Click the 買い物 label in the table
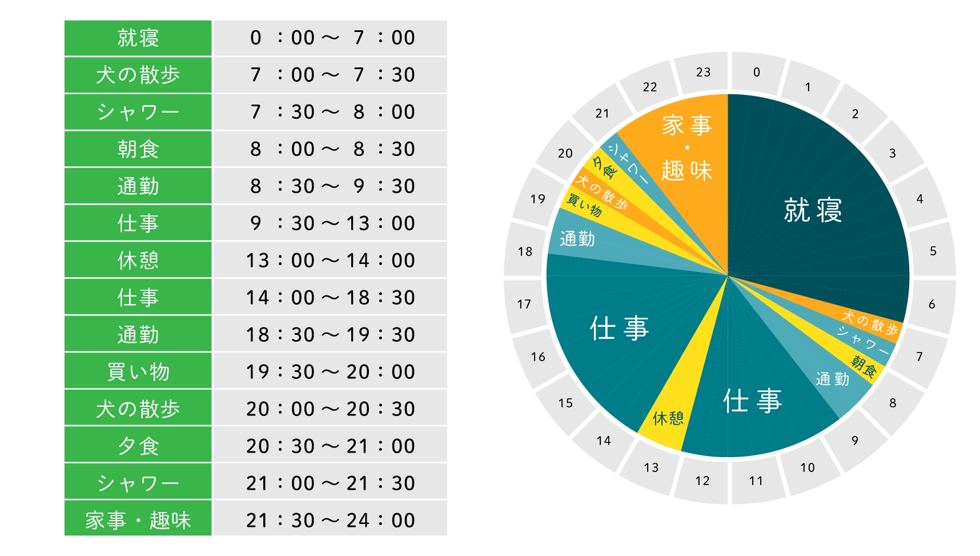Viewport: 980px width, 556px height. (138, 372)
